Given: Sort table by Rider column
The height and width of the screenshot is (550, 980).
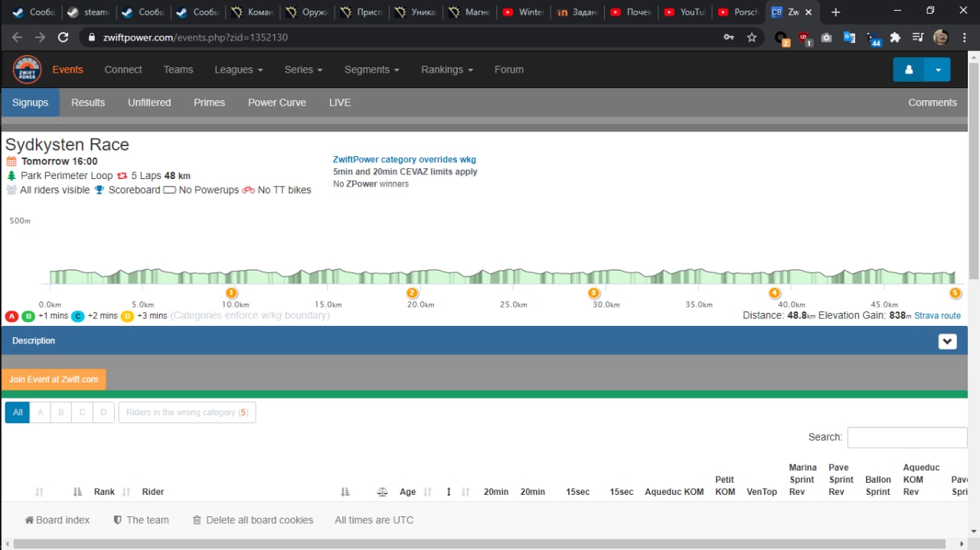Looking at the screenshot, I should 153,492.
